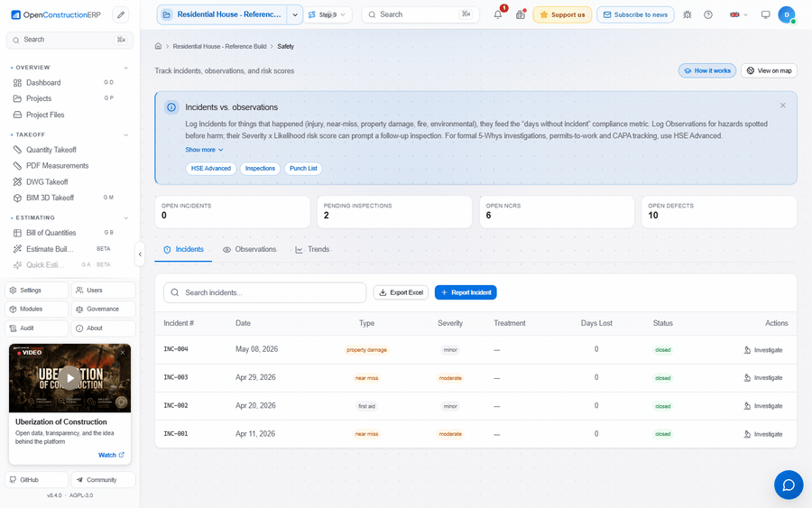Follow the Watch video link
This screenshot has height=508, width=812.
click(x=111, y=455)
